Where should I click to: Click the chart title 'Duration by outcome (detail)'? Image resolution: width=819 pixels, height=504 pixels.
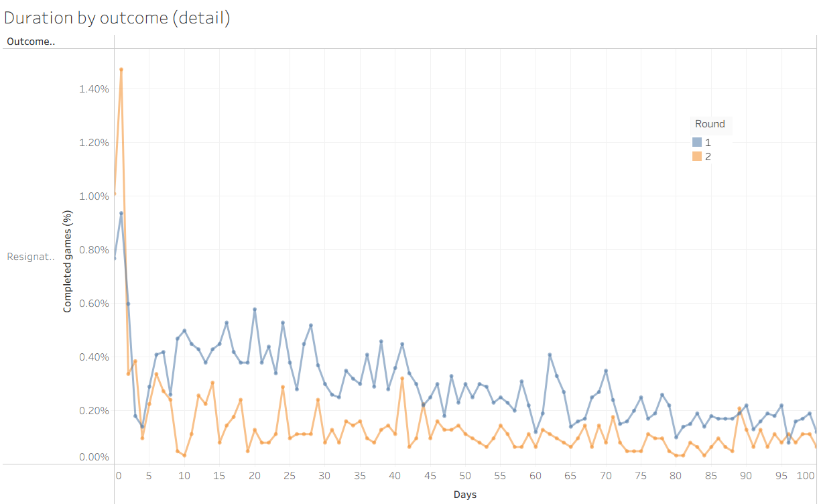point(117,18)
